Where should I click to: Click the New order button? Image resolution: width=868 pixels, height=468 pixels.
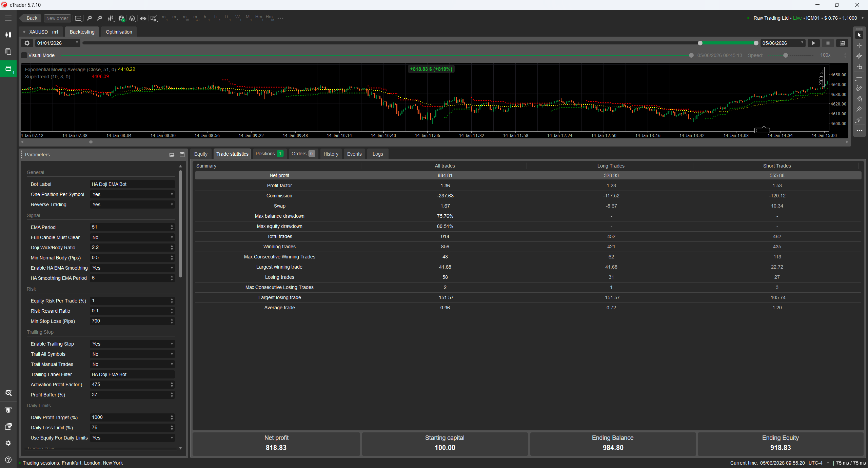click(x=57, y=18)
